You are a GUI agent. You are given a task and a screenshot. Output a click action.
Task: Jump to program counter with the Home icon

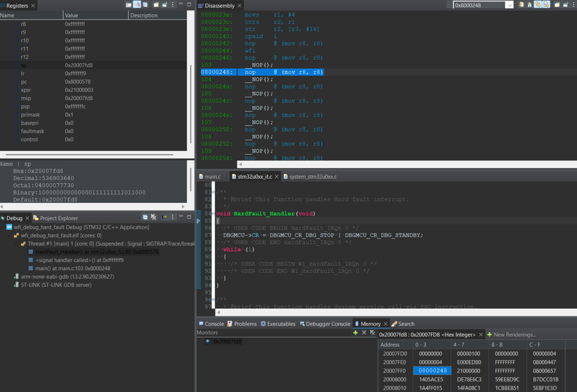click(530, 4)
